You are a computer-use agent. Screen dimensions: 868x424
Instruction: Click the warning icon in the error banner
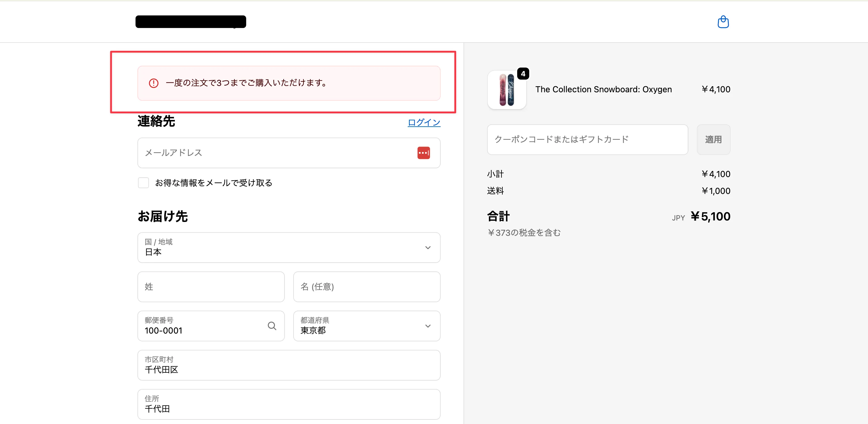point(154,83)
